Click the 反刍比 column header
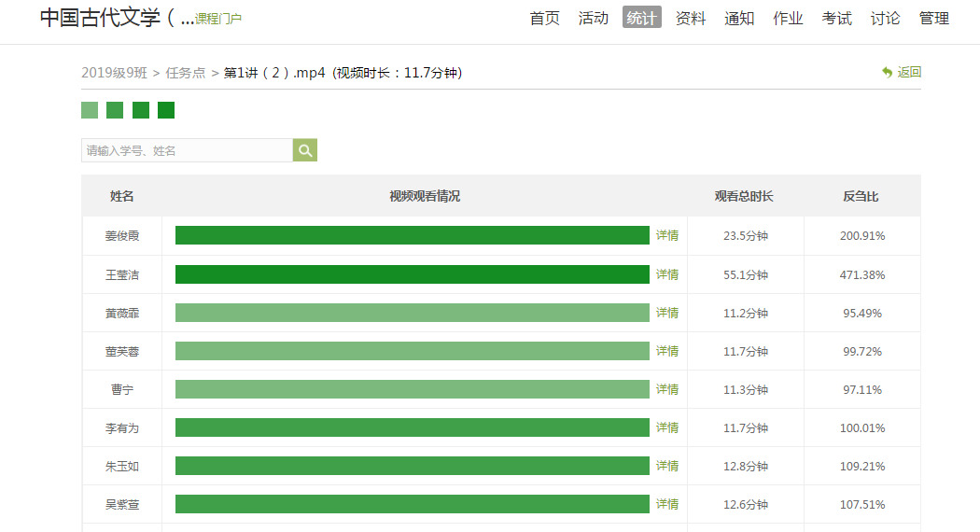 coord(861,196)
